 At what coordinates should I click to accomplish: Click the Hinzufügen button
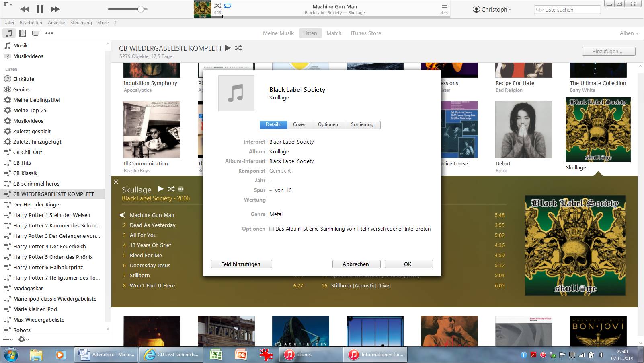click(609, 52)
